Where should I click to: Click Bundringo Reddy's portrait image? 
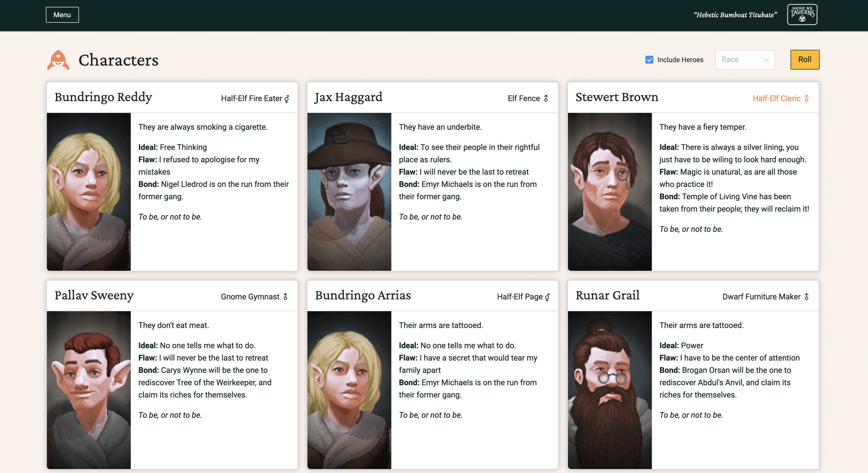(89, 191)
